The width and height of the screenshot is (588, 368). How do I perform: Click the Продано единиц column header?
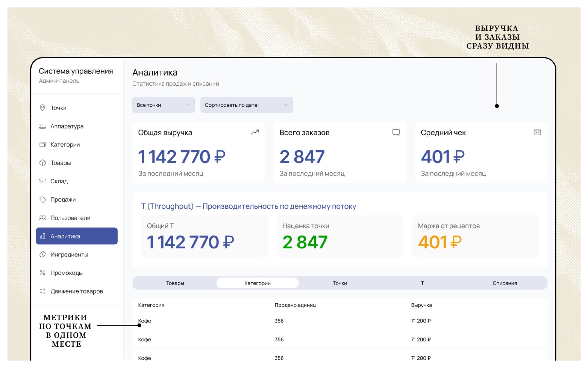point(295,305)
